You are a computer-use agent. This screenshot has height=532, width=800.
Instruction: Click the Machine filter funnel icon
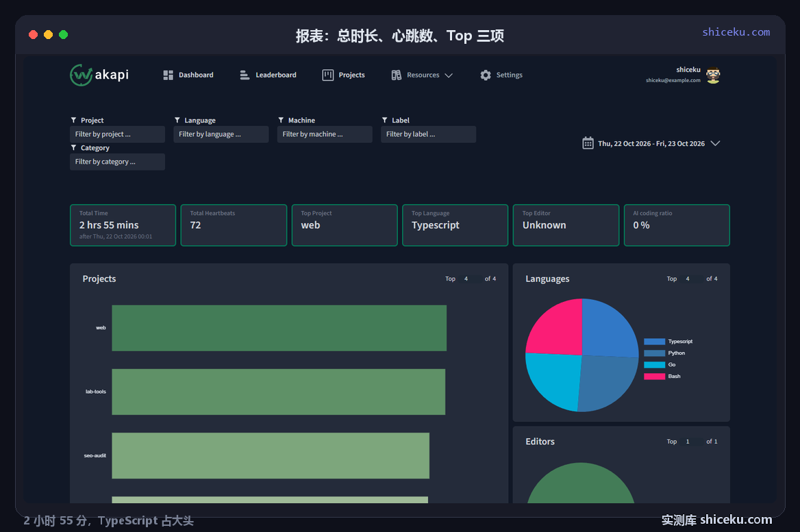tap(281, 120)
